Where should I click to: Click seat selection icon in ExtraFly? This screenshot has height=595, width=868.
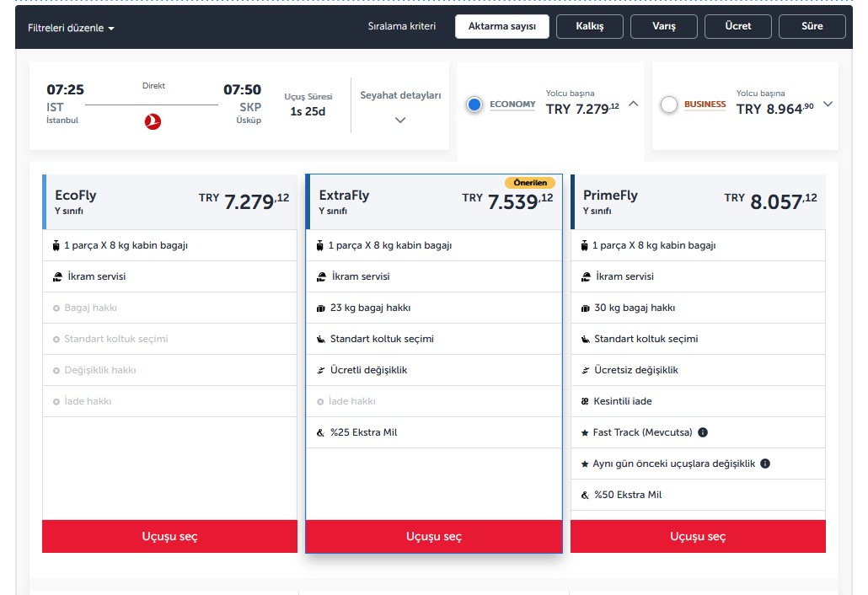320,340
